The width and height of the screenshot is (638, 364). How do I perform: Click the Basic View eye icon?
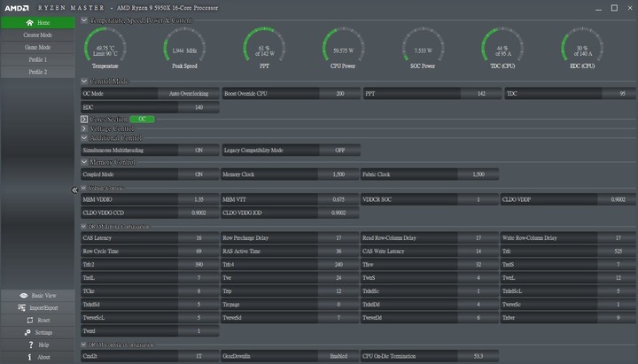24,295
